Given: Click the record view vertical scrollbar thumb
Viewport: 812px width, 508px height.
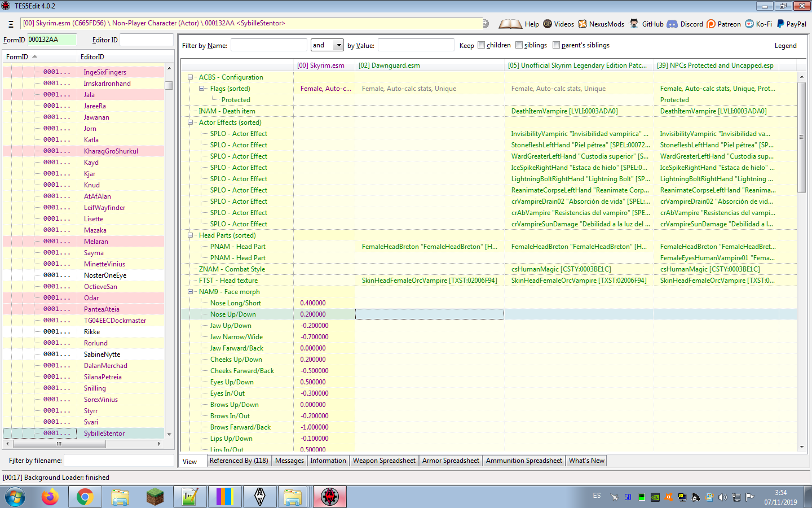Looking at the screenshot, I should (802, 137).
